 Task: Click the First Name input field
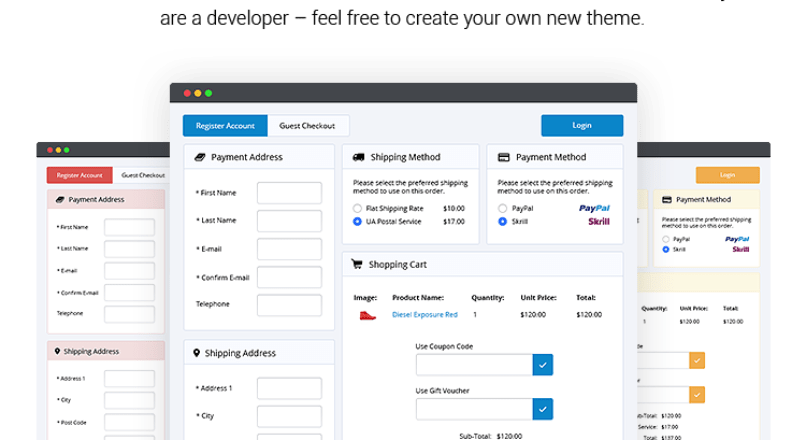coord(289,193)
